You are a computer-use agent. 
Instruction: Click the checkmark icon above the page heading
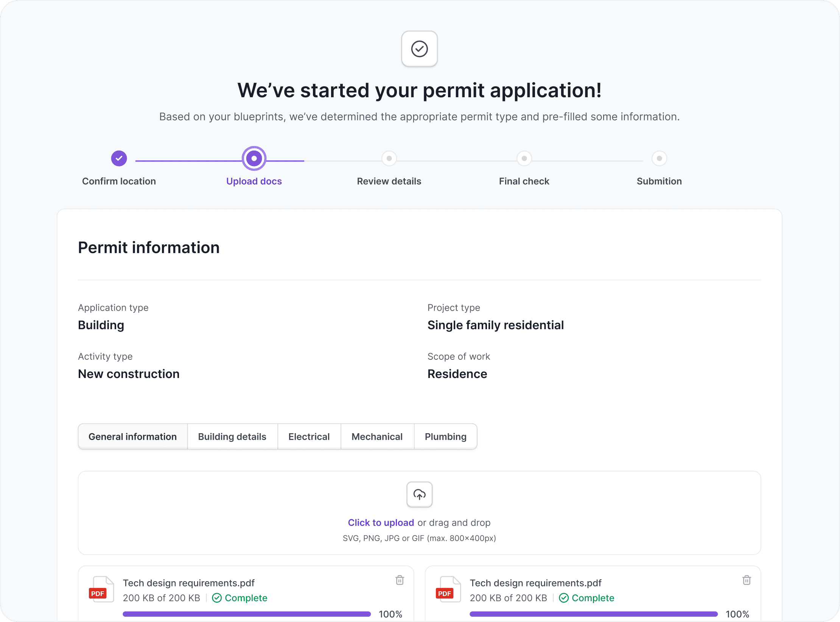point(419,48)
